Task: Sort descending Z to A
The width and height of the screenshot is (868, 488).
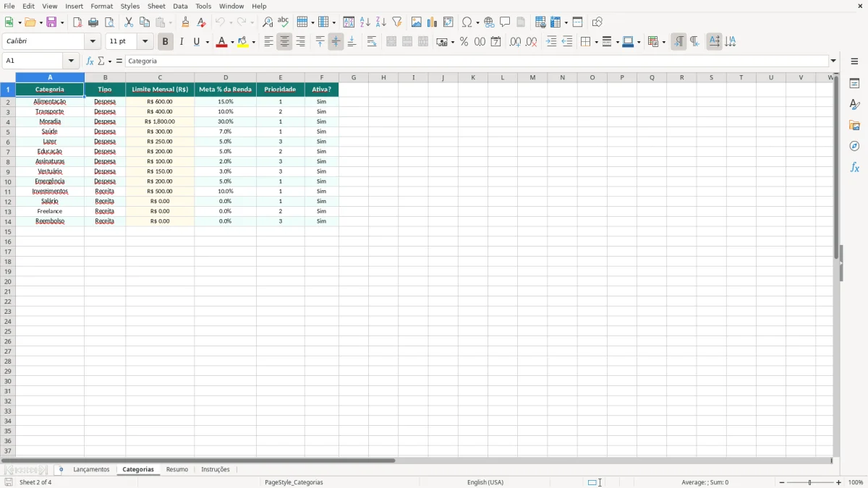Action: [x=381, y=22]
